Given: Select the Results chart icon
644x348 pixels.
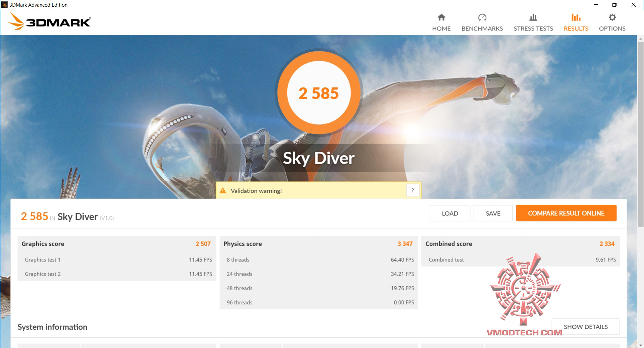Looking at the screenshot, I should point(576,17).
